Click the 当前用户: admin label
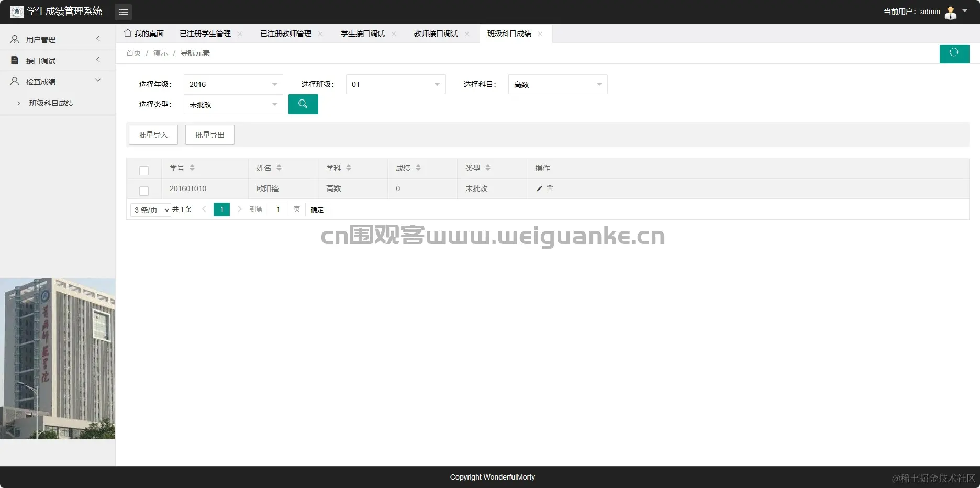The image size is (980, 488). point(912,12)
